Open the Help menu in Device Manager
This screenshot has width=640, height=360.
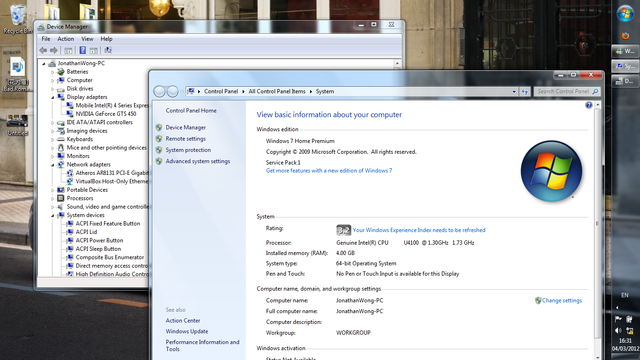coord(106,39)
